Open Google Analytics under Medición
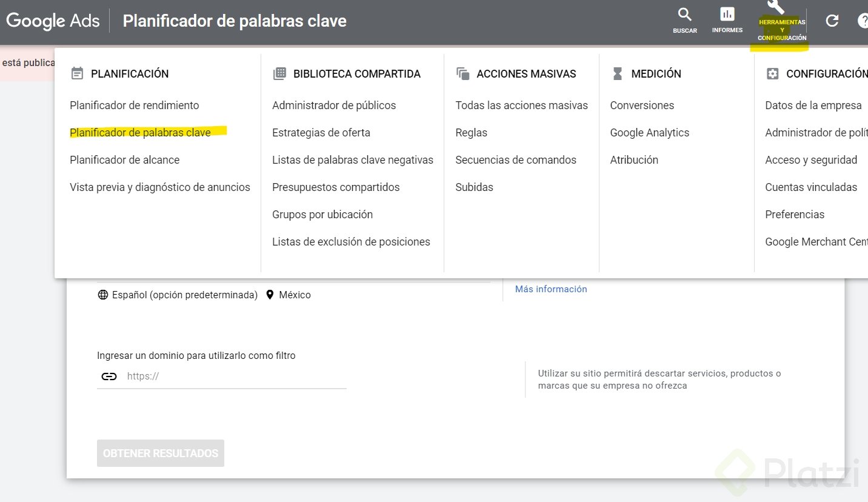 click(650, 133)
